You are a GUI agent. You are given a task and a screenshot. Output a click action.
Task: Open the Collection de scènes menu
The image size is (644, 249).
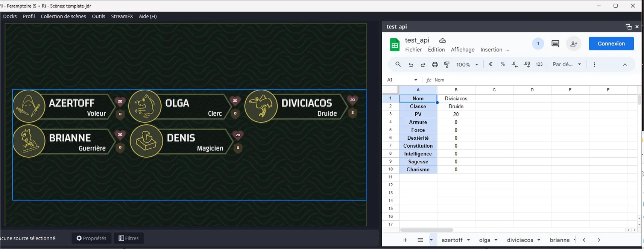pos(63,16)
